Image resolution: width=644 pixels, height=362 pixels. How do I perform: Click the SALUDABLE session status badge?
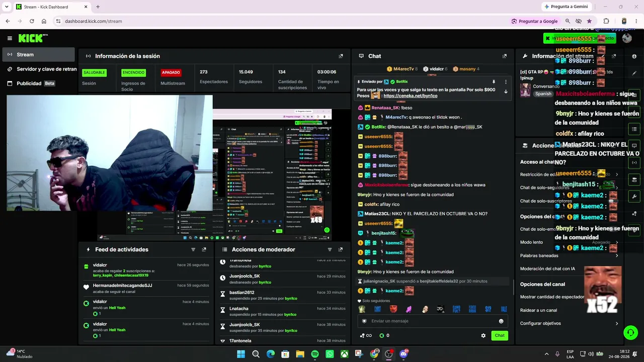coord(94,72)
